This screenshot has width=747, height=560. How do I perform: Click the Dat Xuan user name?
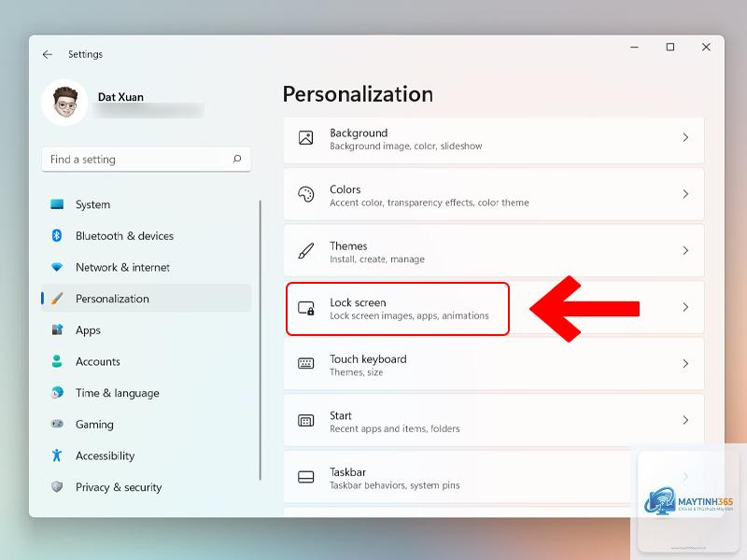coord(120,97)
